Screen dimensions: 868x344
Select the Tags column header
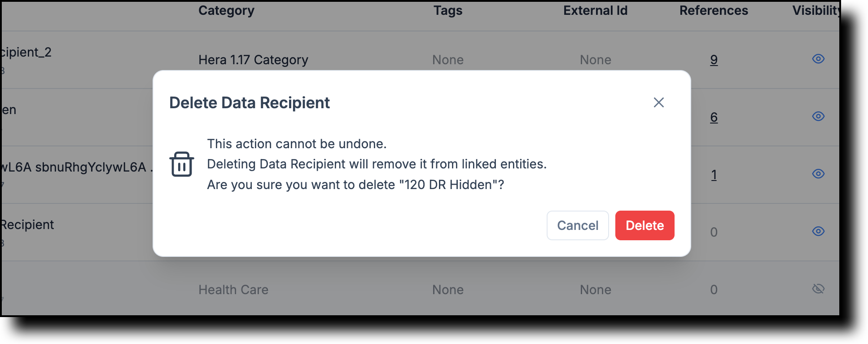tap(447, 10)
